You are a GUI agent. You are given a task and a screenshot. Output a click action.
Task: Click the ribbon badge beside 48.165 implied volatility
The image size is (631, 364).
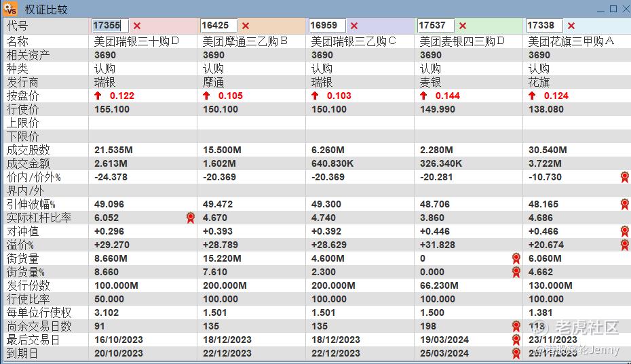tap(625, 204)
